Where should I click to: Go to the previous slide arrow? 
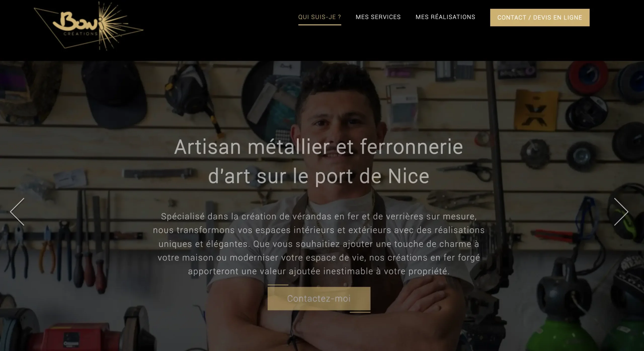(x=17, y=212)
